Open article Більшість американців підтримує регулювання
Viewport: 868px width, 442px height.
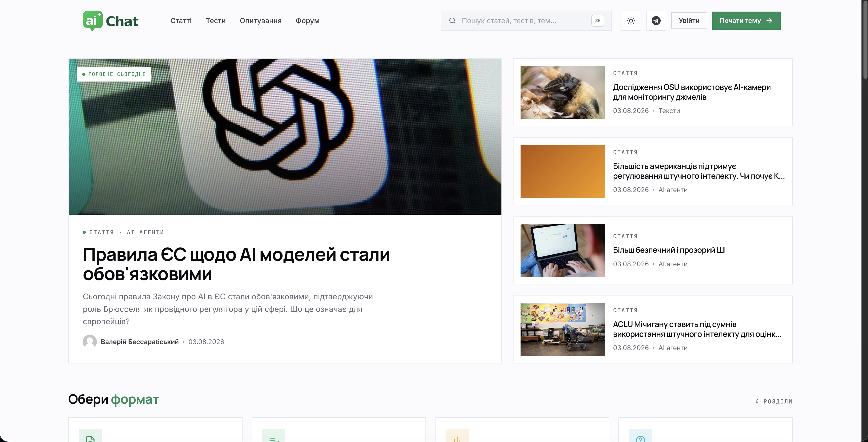tap(698, 171)
